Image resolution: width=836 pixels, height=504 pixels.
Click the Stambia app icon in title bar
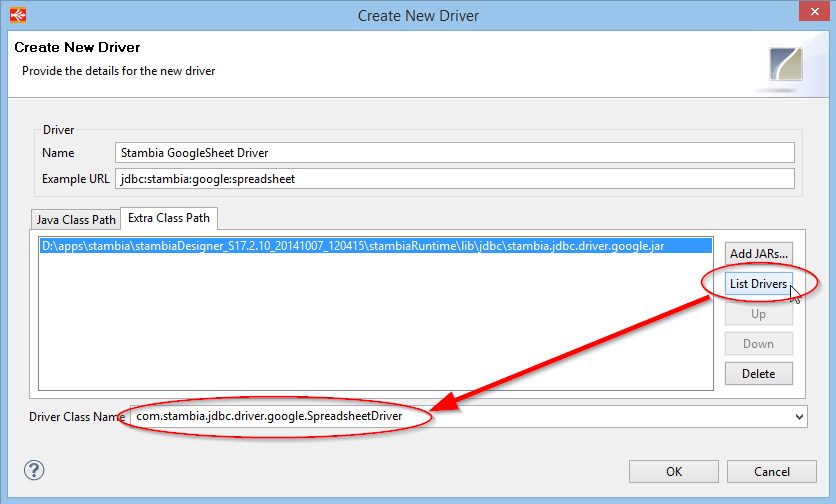(18, 15)
